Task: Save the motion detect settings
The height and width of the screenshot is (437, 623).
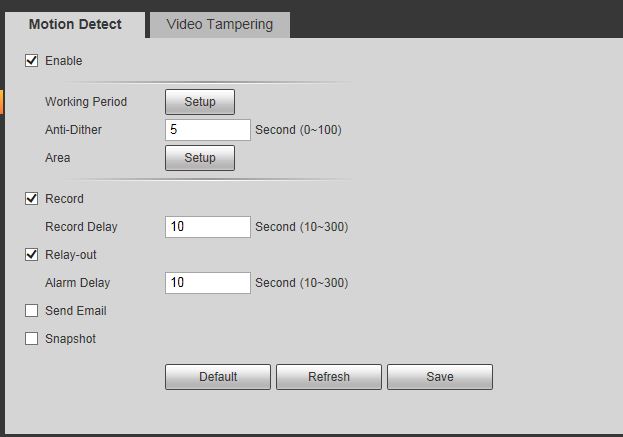Action: click(440, 377)
